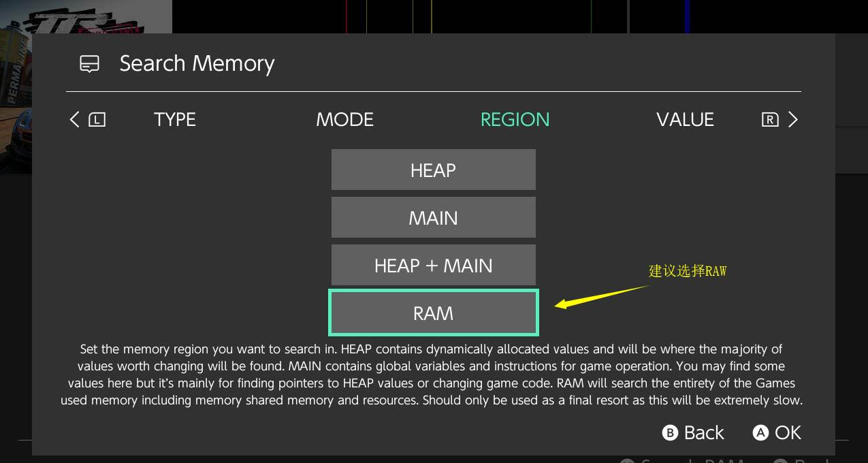Choose the HEAP memory region
This screenshot has width=868, height=463.
point(433,170)
